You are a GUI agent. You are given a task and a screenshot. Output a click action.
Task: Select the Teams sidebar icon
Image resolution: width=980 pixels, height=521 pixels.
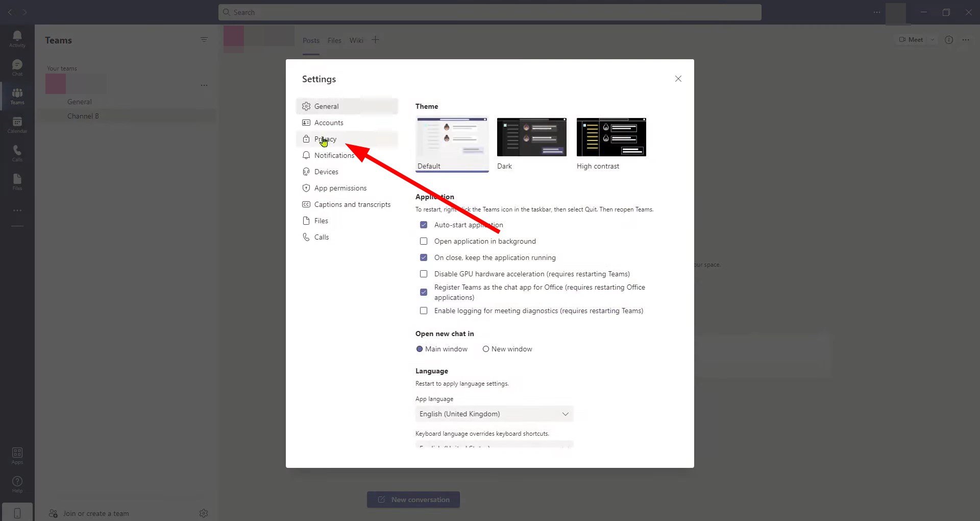pyautogui.click(x=17, y=96)
